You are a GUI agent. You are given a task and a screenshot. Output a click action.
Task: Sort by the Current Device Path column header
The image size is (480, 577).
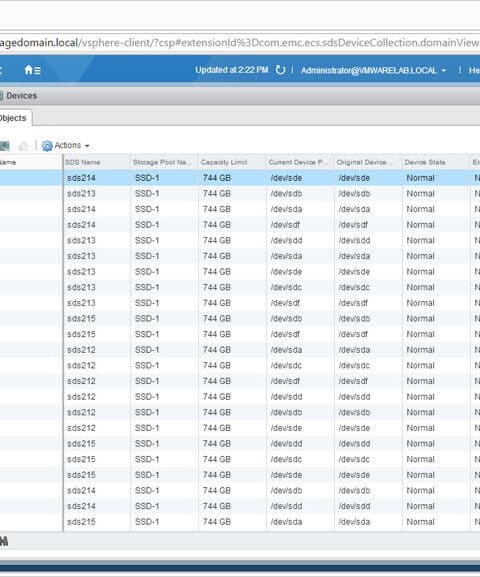[297, 162]
